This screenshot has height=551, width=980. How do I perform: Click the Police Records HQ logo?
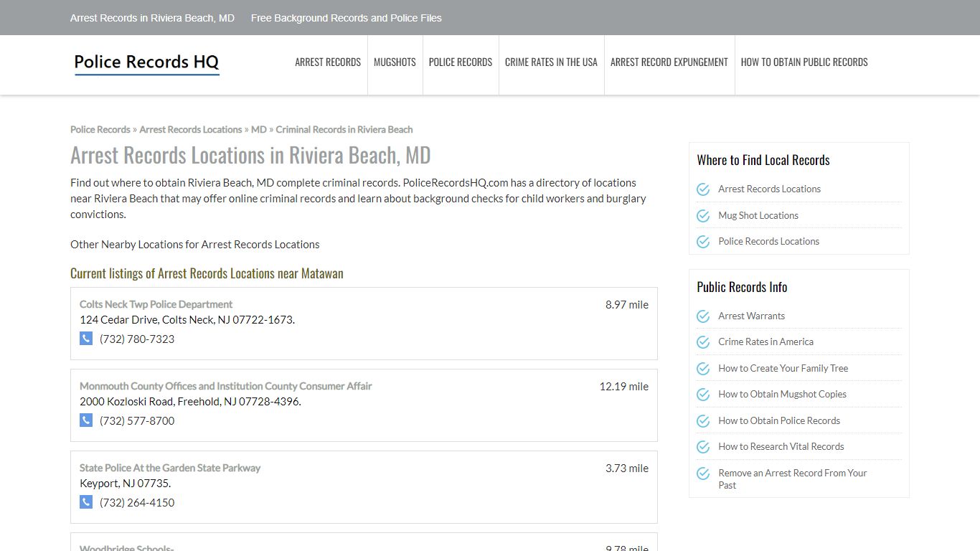click(x=146, y=63)
